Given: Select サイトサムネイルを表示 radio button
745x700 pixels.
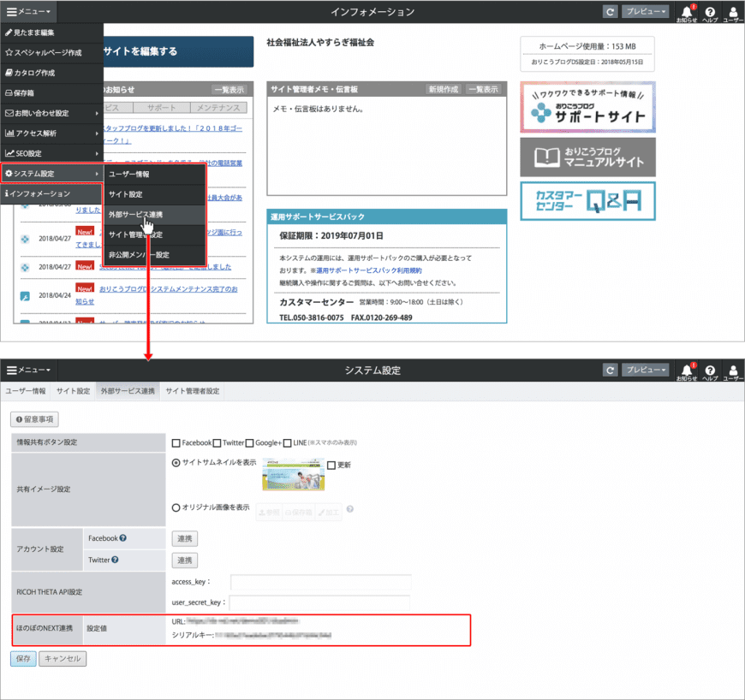Looking at the screenshot, I should (x=176, y=463).
